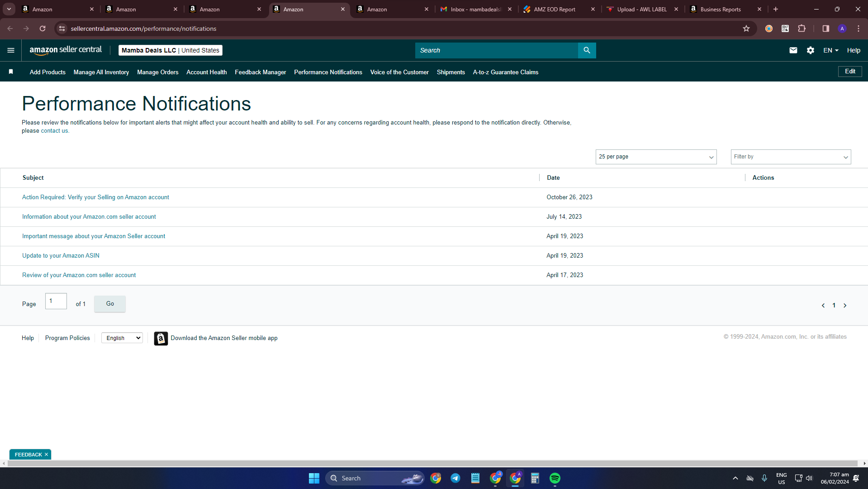Image resolution: width=868 pixels, height=489 pixels.
Task: Open the Seller Central hamburger menu
Action: coord(11,50)
